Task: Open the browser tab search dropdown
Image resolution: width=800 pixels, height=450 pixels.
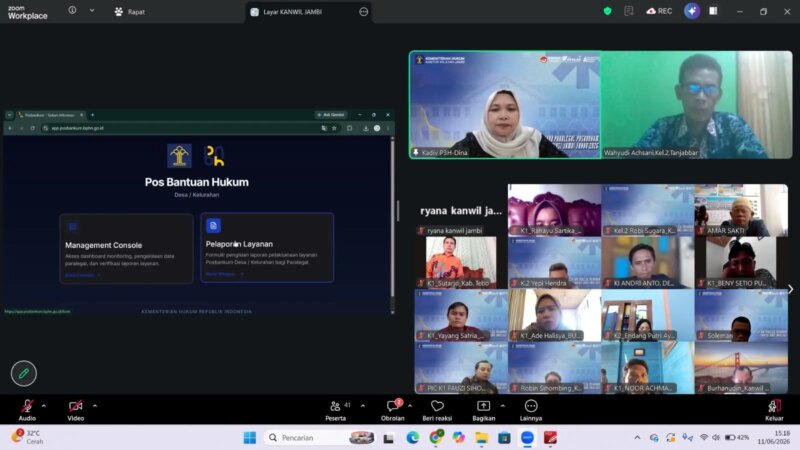Action: [x=9, y=115]
